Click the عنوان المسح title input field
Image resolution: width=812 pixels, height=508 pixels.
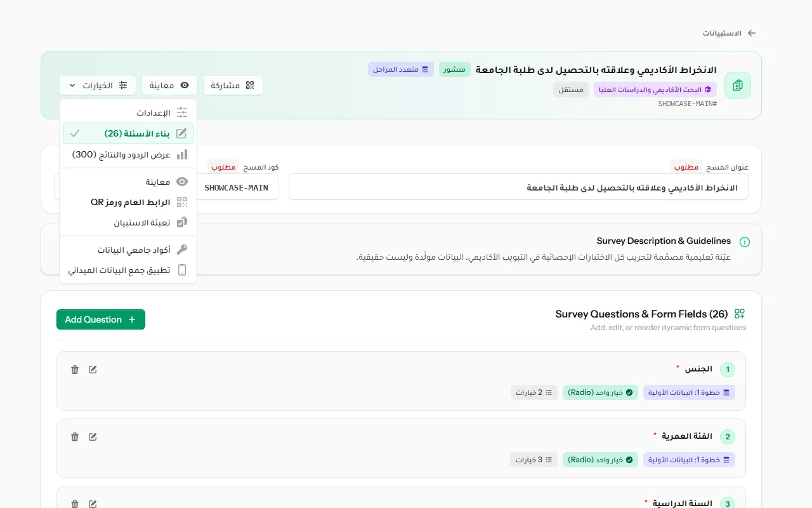pos(518,187)
